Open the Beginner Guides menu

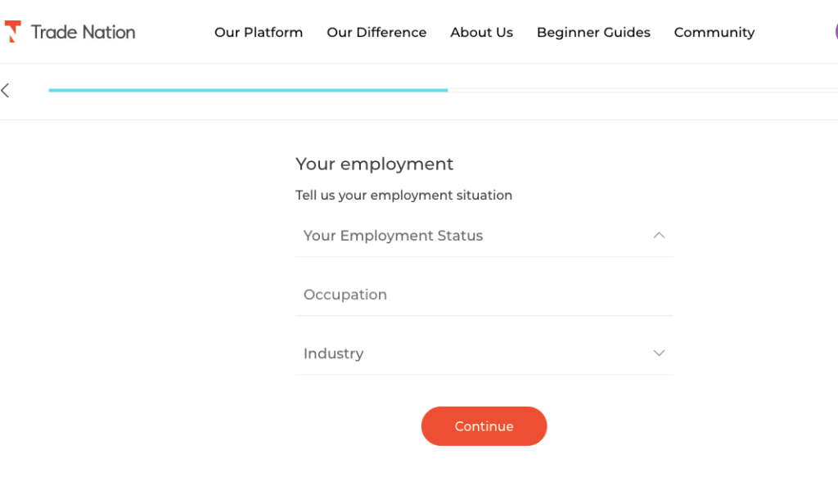(x=593, y=33)
